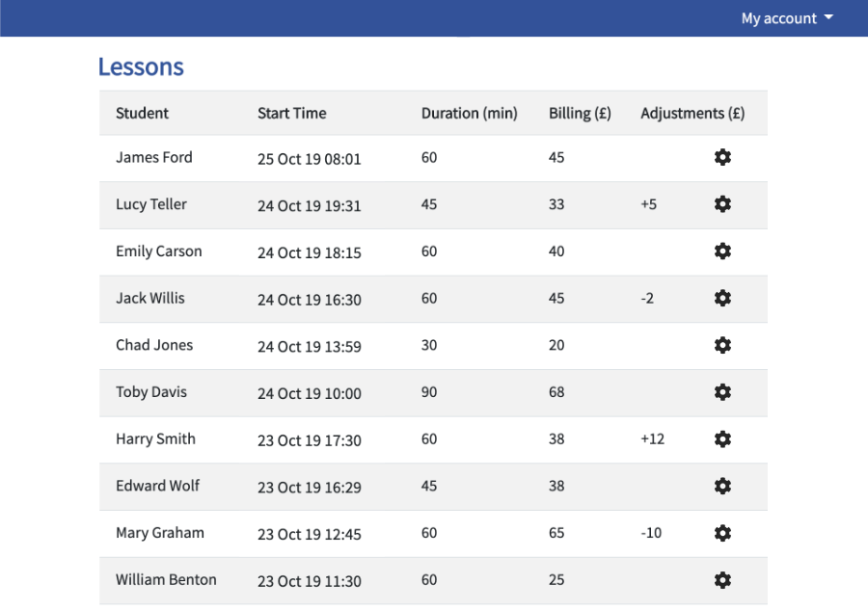Click the gear icon in Lucy Teller row

[722, 204]
